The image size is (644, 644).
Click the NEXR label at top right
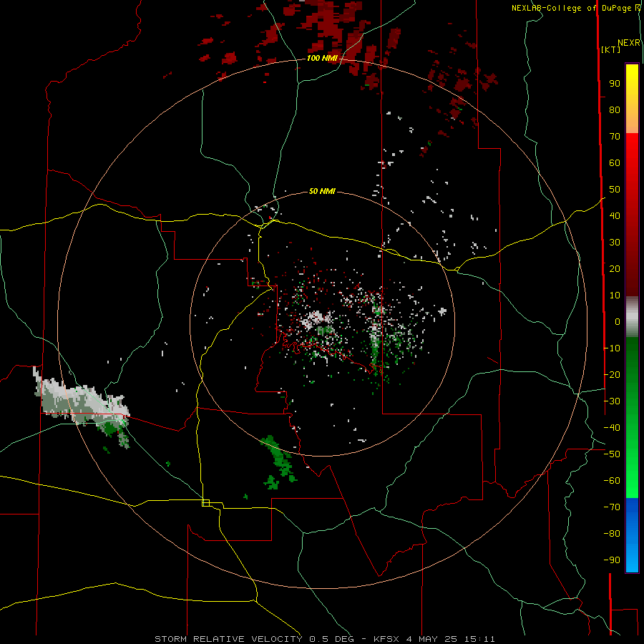tap(629, 43)
